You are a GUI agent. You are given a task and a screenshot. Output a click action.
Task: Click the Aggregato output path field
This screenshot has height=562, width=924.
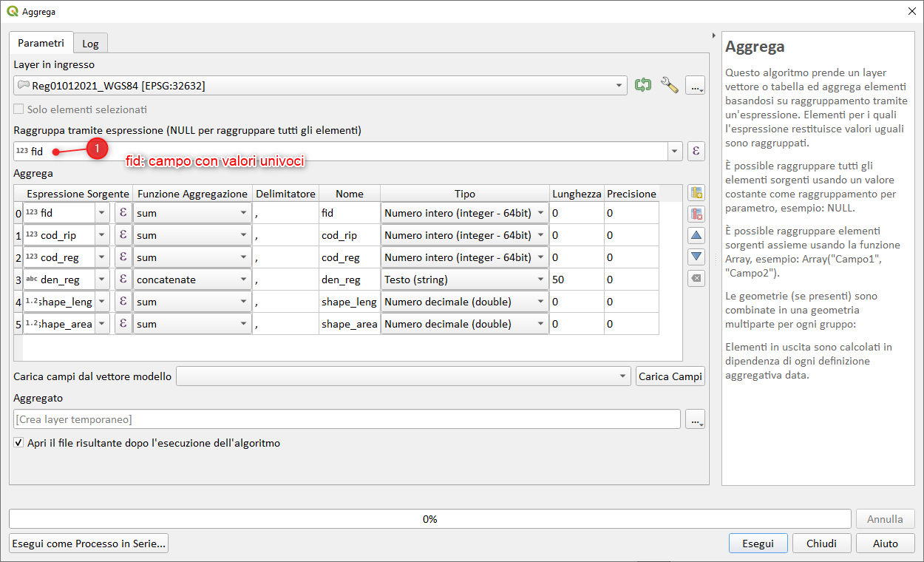point(347,419)
